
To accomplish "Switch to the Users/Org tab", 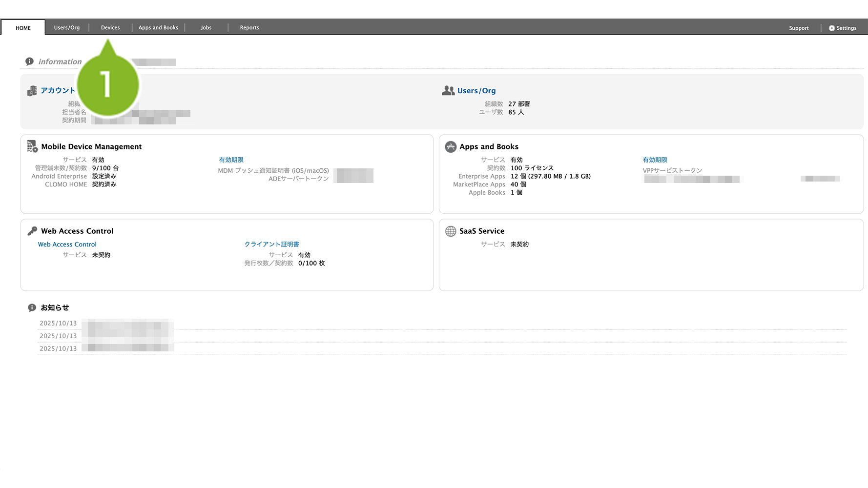I will pyautogui.click(x=67, y=28).
